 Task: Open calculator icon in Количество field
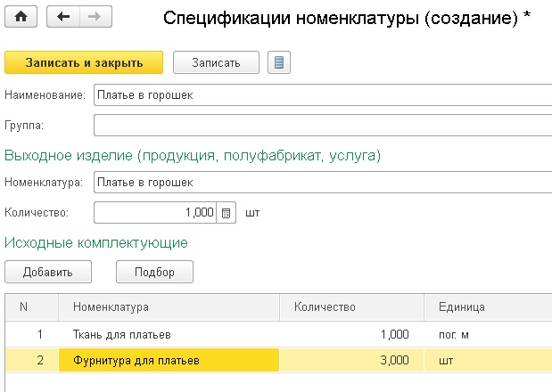point(226,213)
